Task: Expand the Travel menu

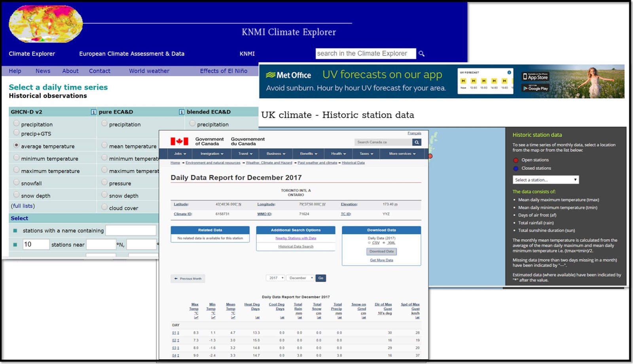Action: [245, 154]
